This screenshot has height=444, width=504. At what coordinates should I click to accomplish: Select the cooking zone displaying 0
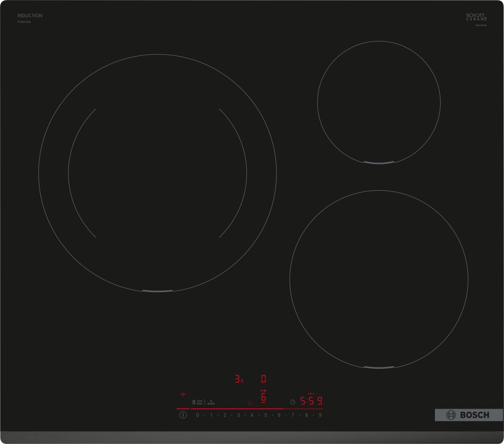click(264, 379)
